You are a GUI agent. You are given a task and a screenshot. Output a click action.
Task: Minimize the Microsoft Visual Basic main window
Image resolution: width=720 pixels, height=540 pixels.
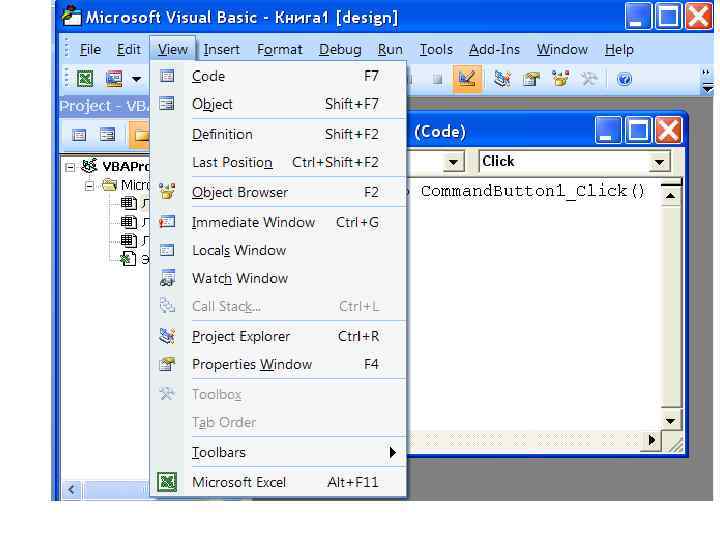638,17
